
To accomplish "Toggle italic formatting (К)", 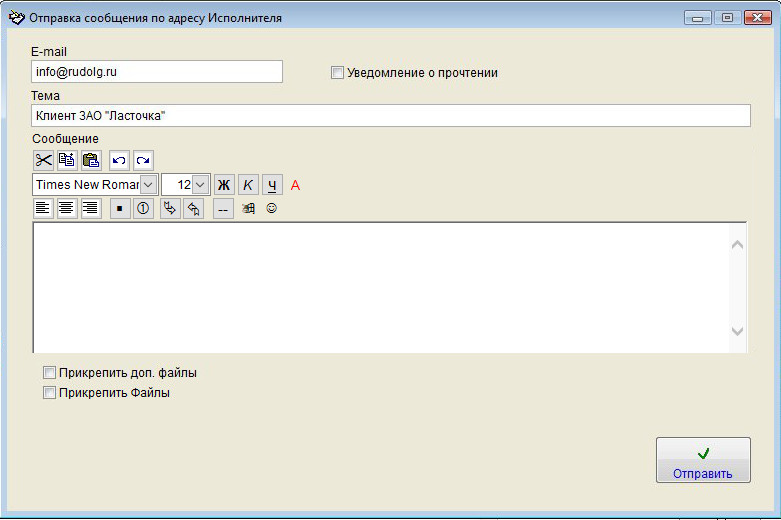I will click(x=248, y=185).
